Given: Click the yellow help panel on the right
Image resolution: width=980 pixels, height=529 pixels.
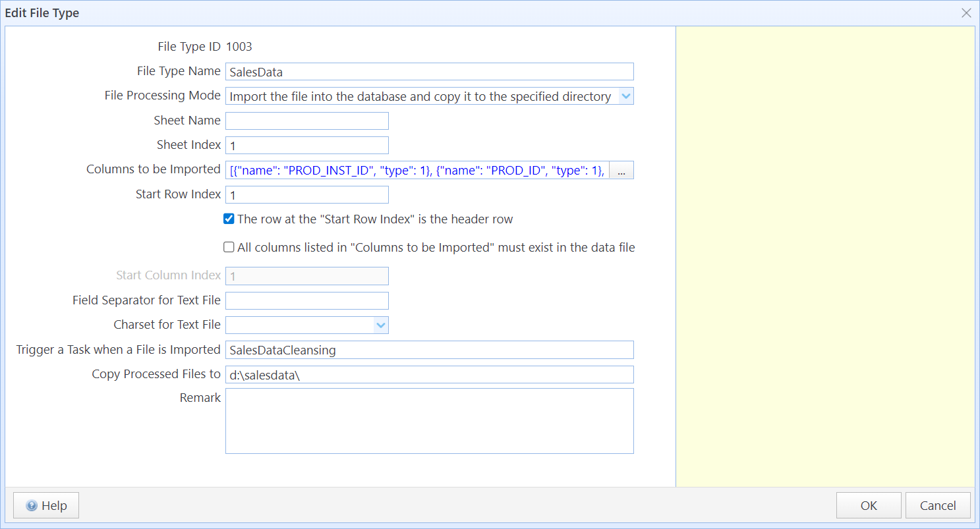Looking at the screenshot, I should (x=825, y=257).
